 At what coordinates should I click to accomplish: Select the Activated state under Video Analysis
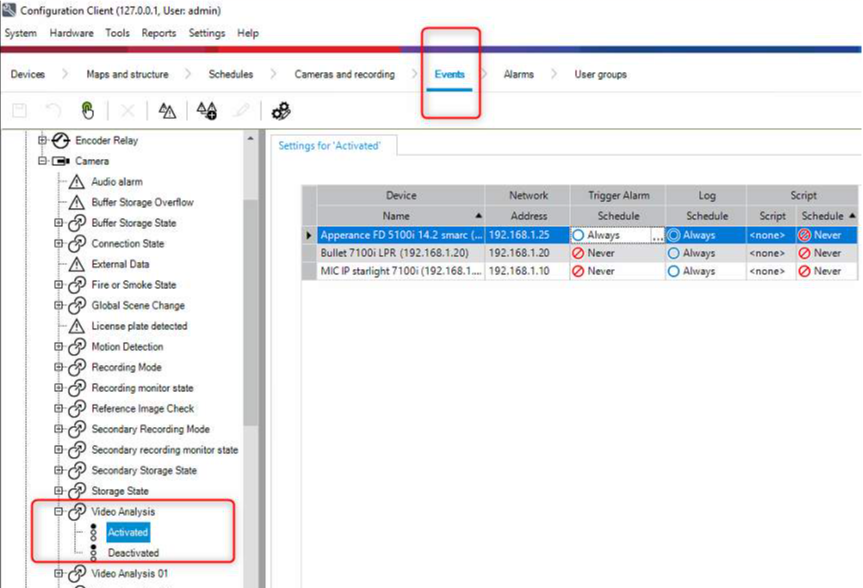127,532
